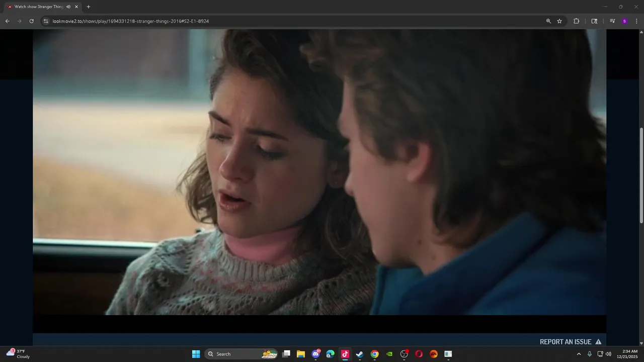644x362 pixels.
Task: Open the purple S profile avatar
Action: pos(624,21)
